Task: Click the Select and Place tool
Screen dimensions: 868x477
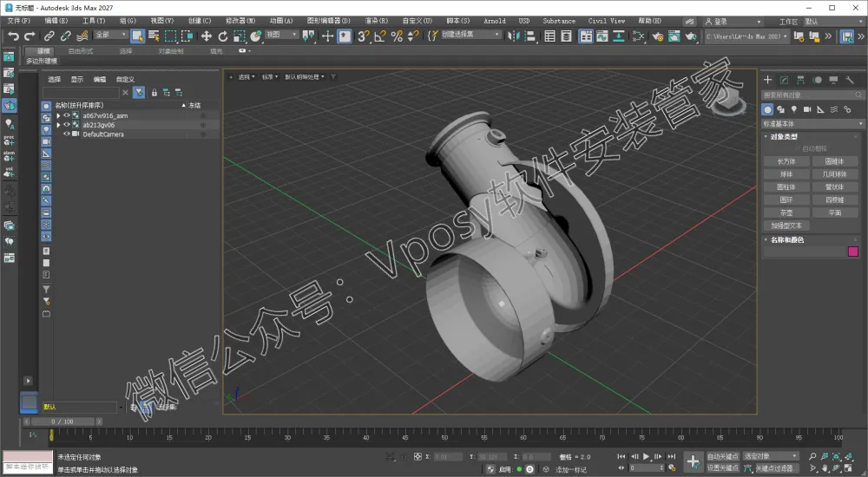Action: (x=256, y=36)
